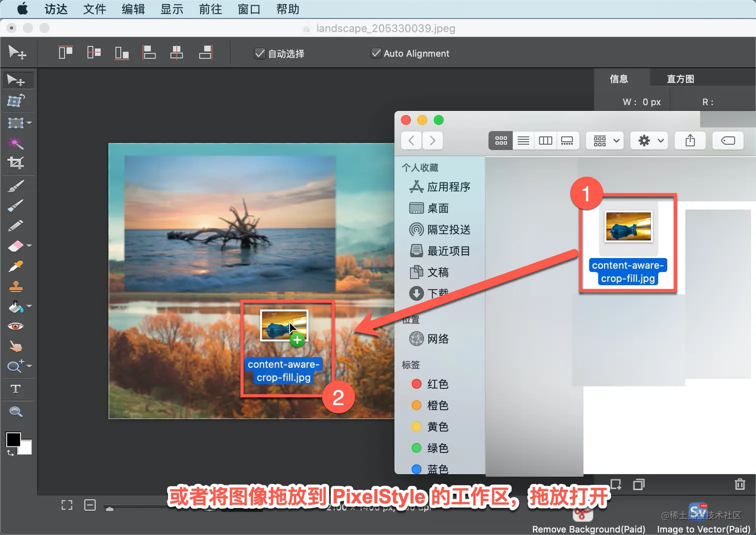Select the blue-tipped brush tool
This screenshot has height=535, width=756.
coord(15,205)
